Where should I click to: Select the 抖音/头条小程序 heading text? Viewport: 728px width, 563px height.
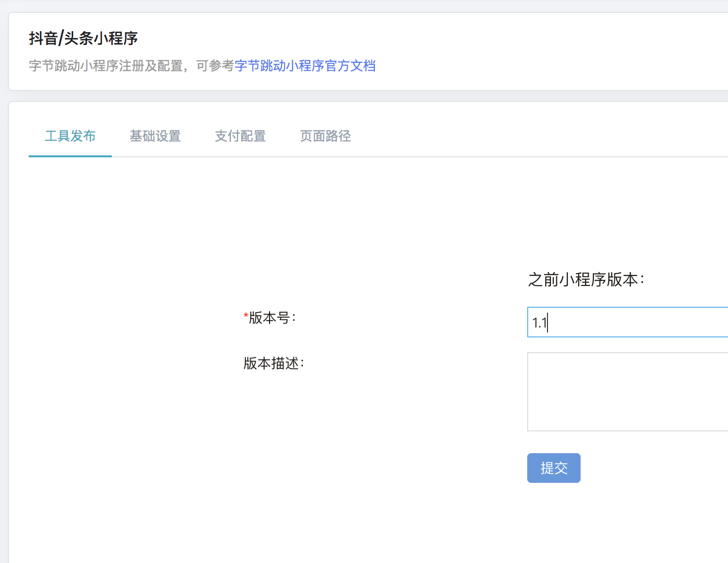tap(83, 38)
